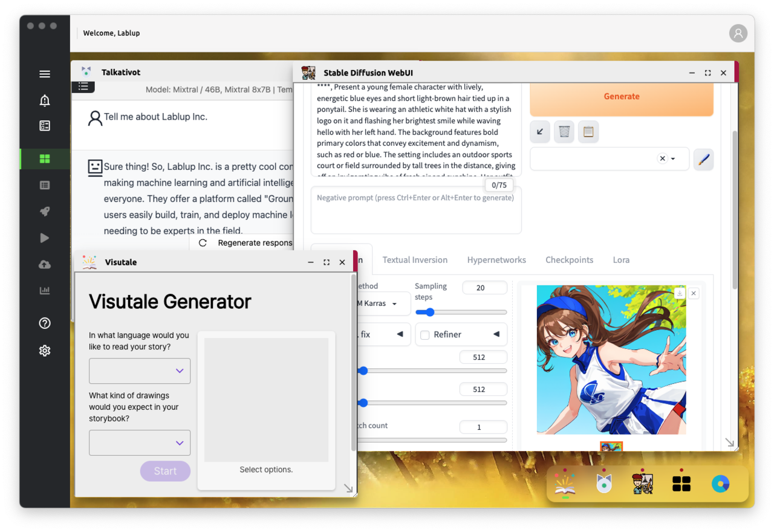774x532 pixels.
Task: Click the Sampling steps slider
Action: (461, 313)
